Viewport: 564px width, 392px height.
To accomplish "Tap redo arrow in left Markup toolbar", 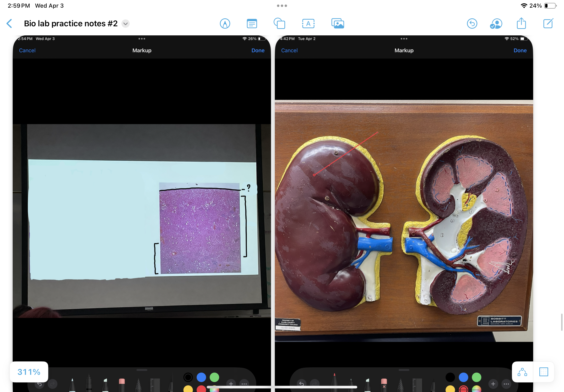I will [52, 384].
